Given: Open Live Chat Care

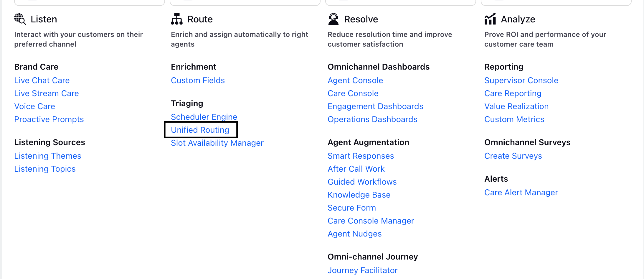Looking at the screenshot, I should [42, 80].
